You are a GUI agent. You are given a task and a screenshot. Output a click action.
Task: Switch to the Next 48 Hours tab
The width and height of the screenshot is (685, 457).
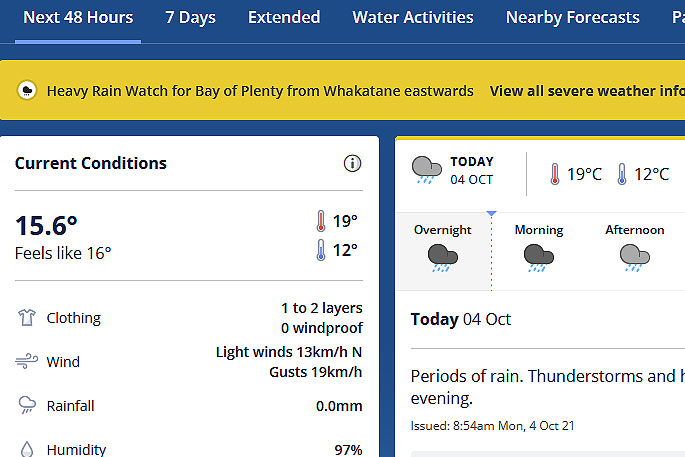coord(78,17)
